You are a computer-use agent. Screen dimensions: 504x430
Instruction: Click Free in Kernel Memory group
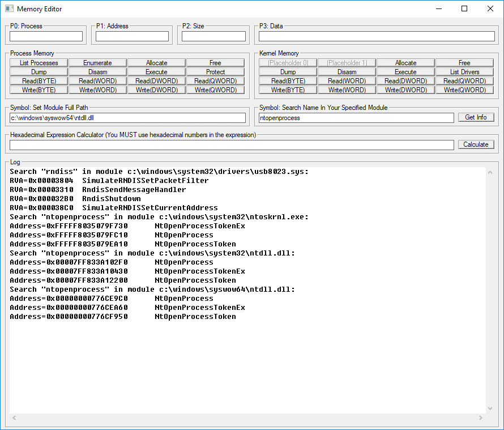click(x=464, y=63)
